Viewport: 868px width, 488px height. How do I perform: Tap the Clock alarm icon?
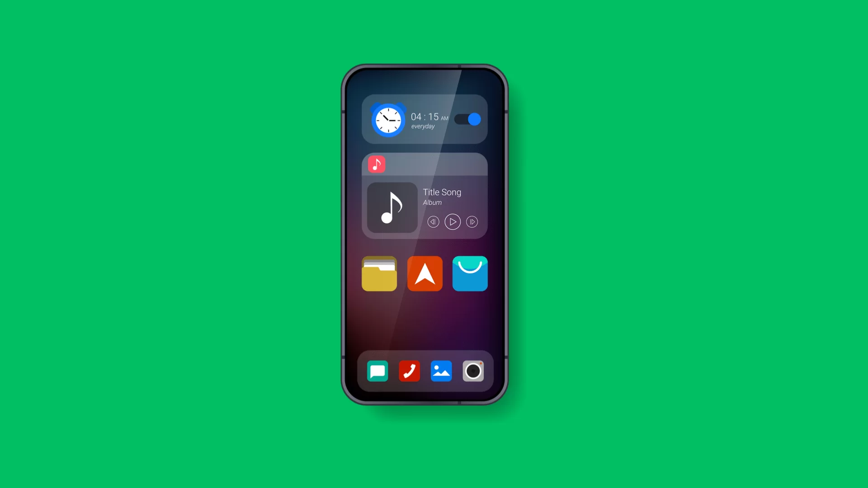pyautogui.click(x=387, y=119)
